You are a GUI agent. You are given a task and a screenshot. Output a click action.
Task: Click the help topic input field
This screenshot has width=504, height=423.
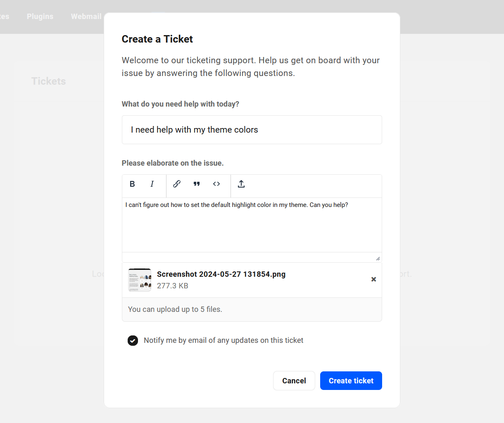pyautogui.click(x=252, y=129)
